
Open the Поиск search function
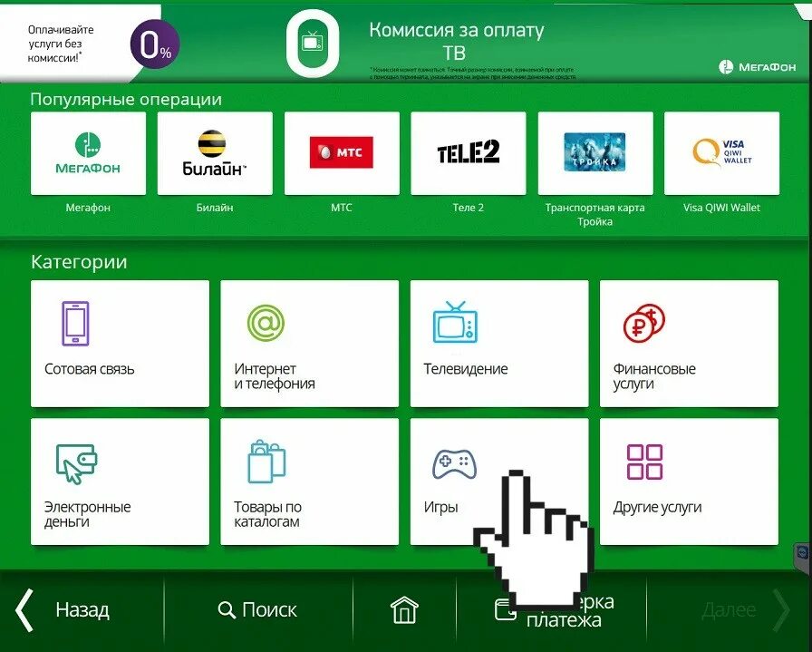tap(257, 610)
